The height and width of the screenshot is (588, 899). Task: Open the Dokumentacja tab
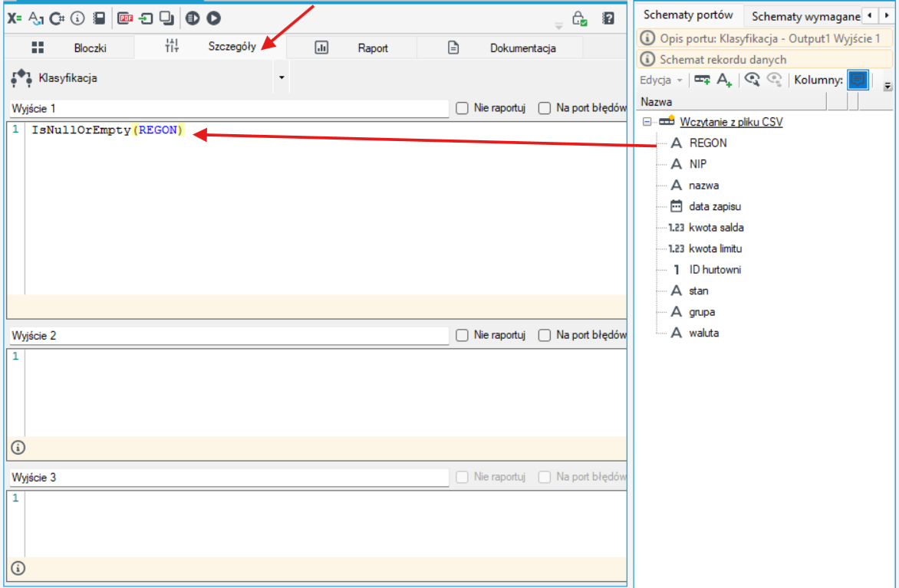point(501,48)
